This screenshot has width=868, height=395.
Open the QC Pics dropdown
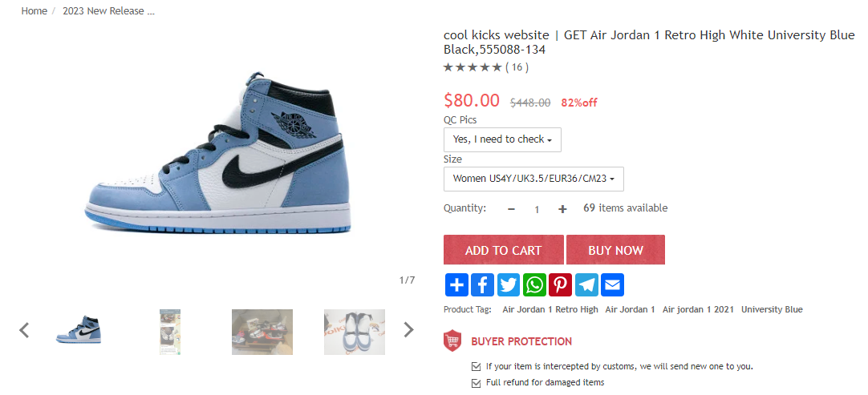pyautogui.click(x=502, y=139)
